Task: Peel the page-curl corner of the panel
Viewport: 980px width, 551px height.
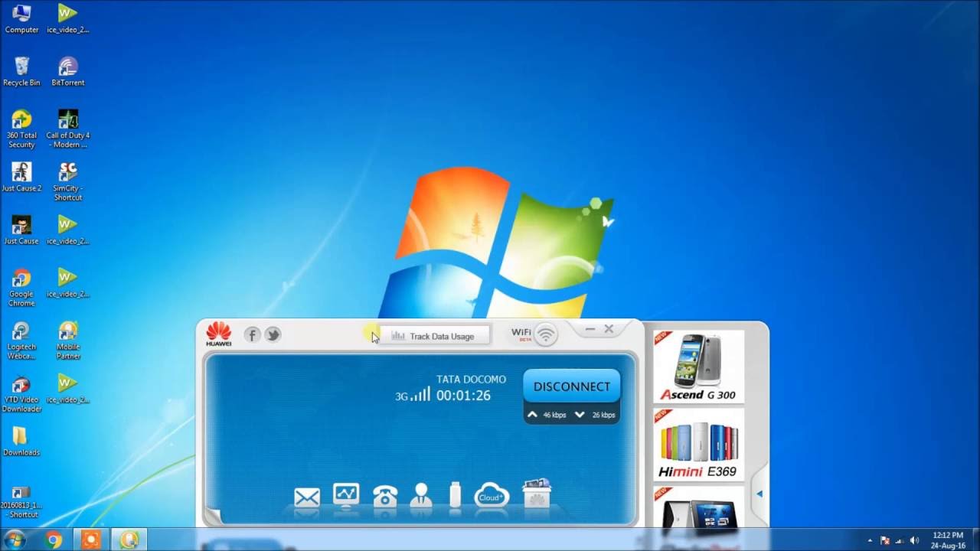Action: (214, 517)
